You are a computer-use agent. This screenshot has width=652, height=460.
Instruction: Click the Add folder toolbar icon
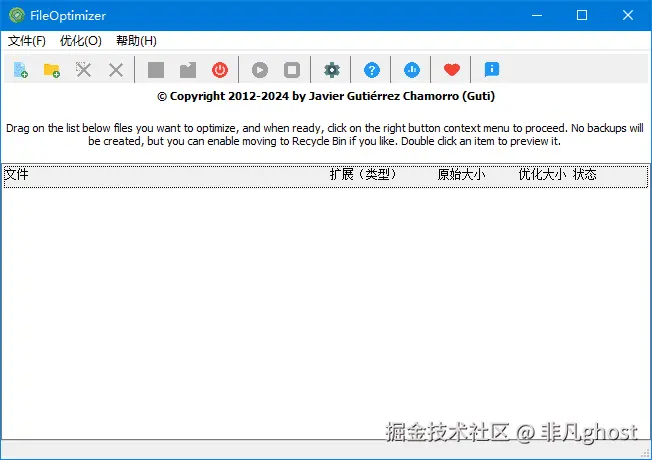tap(52, 70)
